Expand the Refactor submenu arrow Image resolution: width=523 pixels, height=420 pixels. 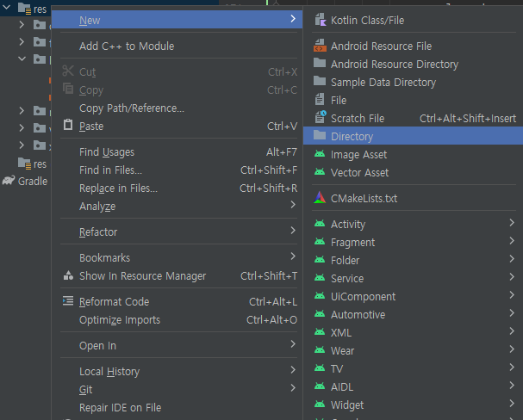293,231
